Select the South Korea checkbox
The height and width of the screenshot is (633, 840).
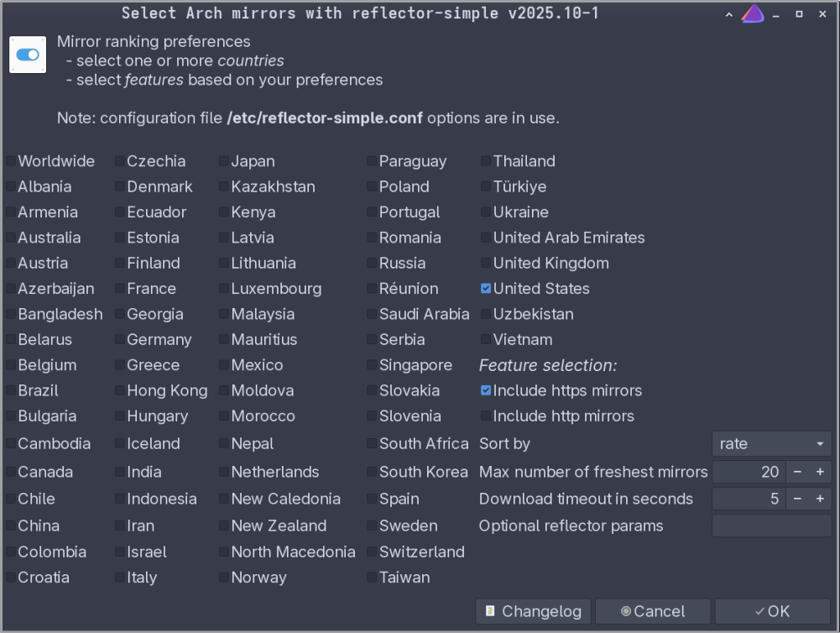point(372,472)
